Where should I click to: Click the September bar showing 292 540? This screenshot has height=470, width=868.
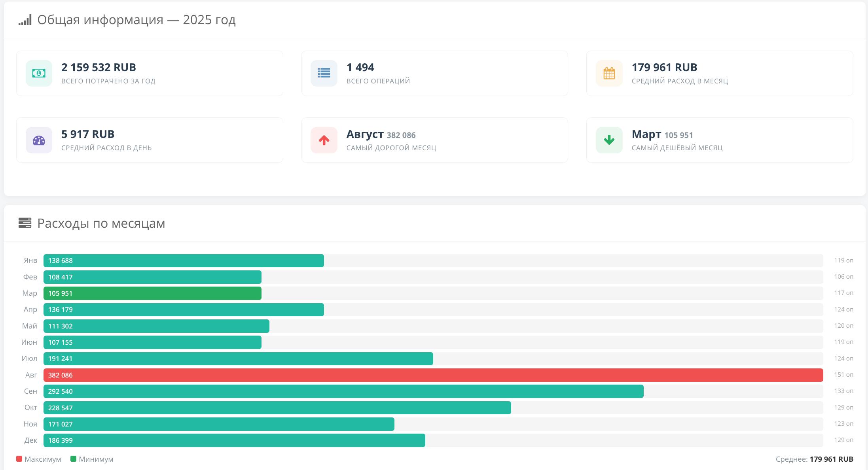[343, 391]
